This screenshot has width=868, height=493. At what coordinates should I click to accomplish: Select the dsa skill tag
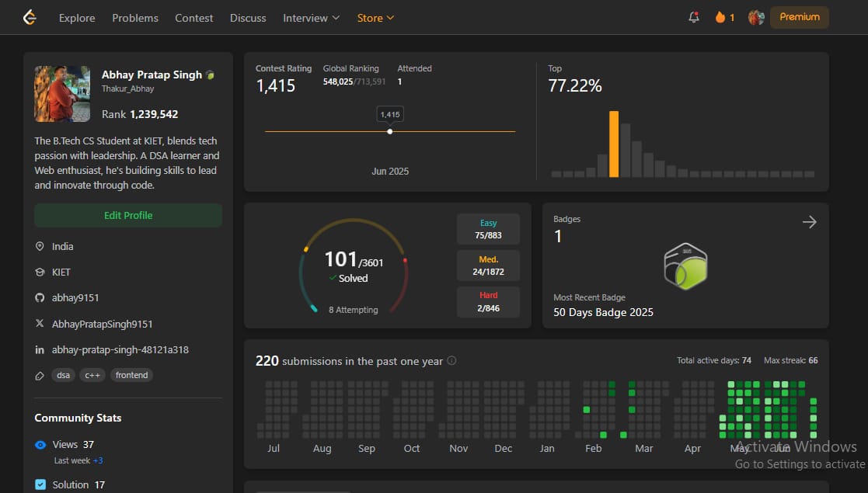[x=64, y=375]
